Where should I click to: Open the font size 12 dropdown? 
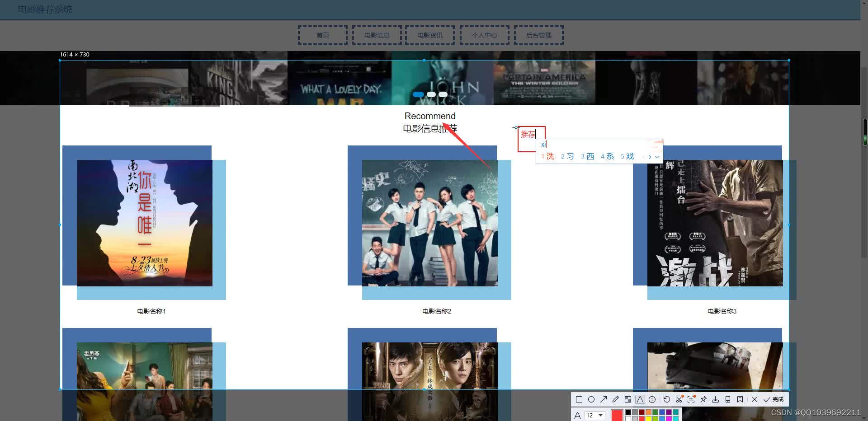point(594,415)
